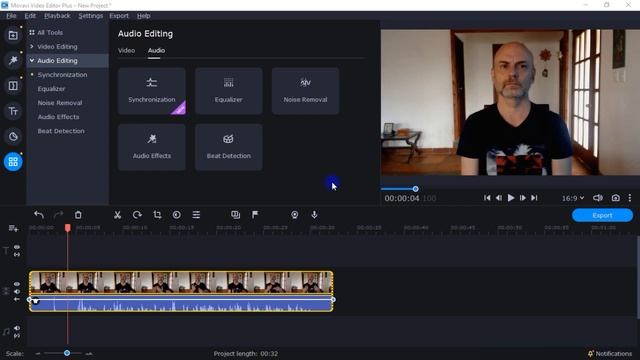Open the Synchronization tool card
This screenshot has height=360, width=640.
[152, 91]
